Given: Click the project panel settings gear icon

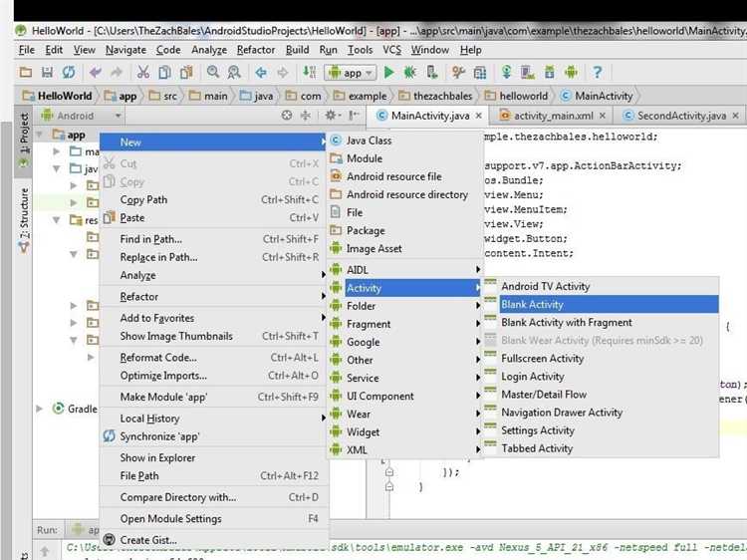Looking at the screenshot, I should pyautogui.click(x=330, y=115).
